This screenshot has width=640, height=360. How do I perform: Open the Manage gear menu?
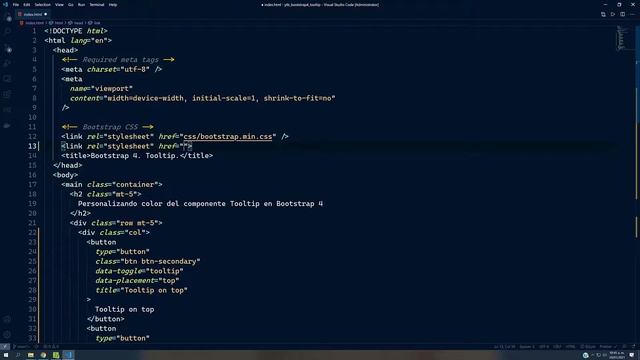(7, 335)
